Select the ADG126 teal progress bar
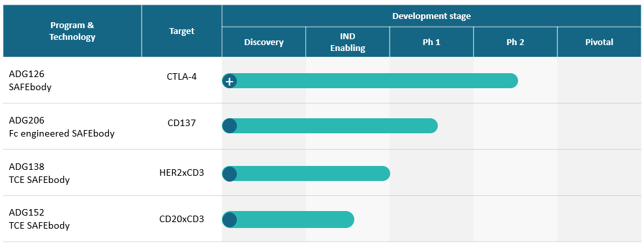The width and height of the screenshot is (644, 245). (x=370, y=81)
